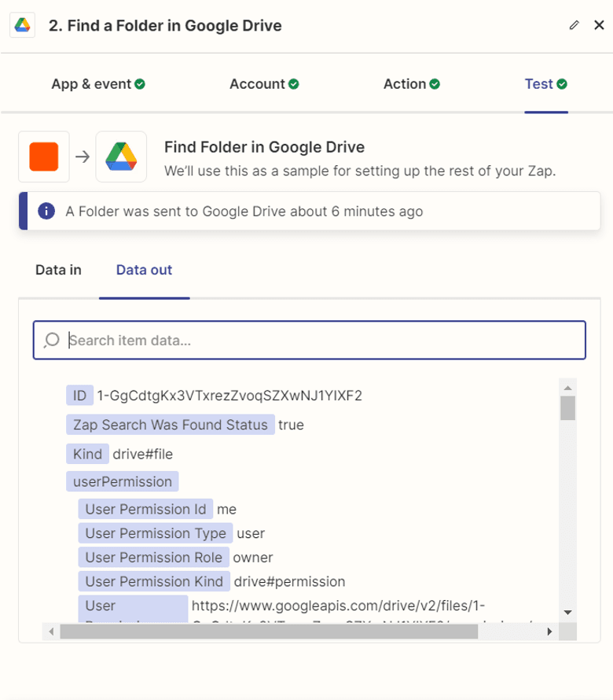Open the App & event tab
613x700 pixels.
pyautogui.click(x=98, y=84)
